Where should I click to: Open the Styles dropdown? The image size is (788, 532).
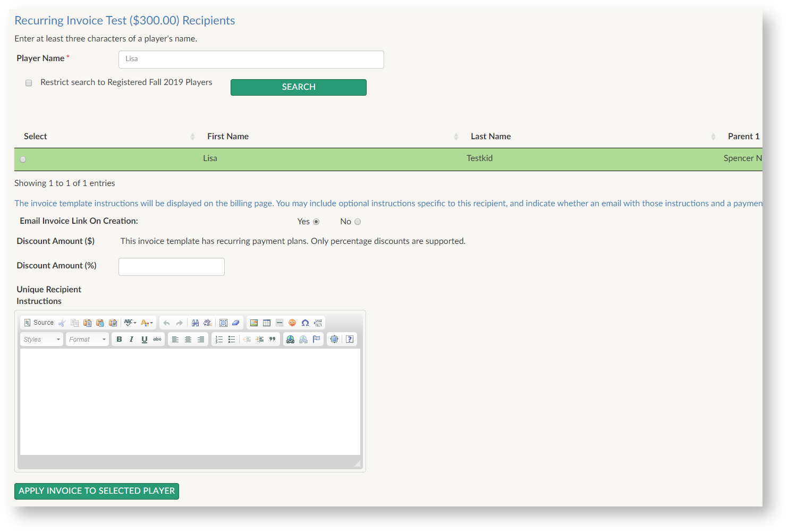(x=42, y=339)
